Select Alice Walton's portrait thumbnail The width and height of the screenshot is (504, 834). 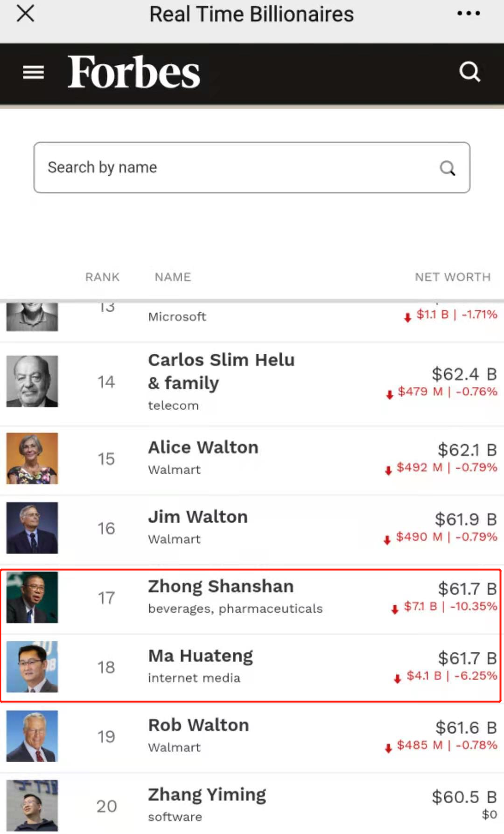[x=32, y=458]
